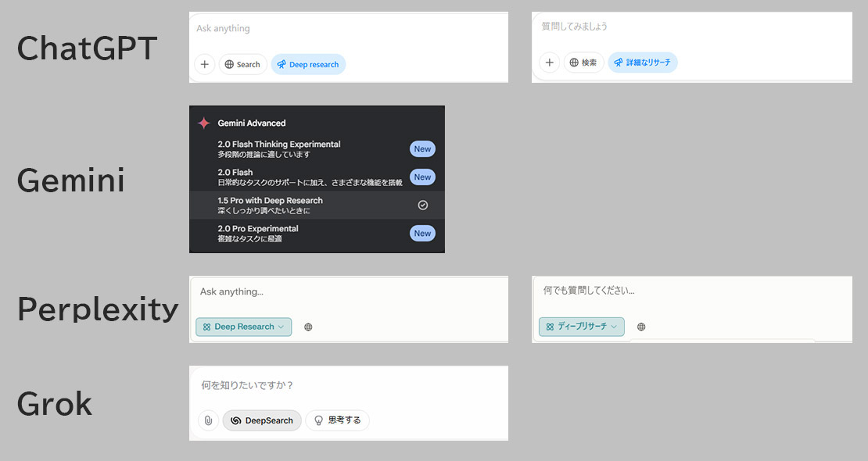Click globe icon in Perplexity English box
868x461 pixels.
308,327
